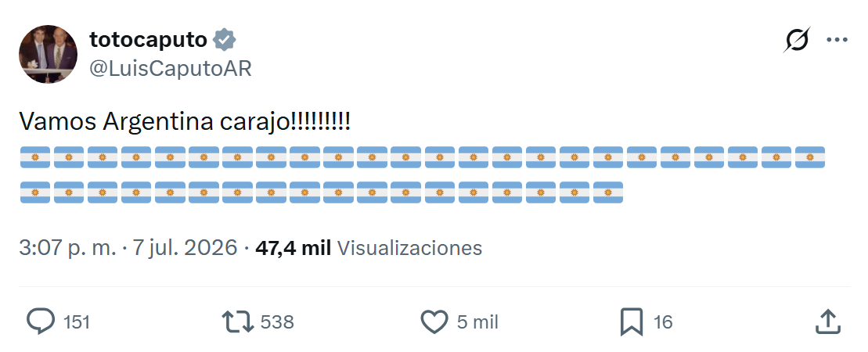Open the totocaputo profile picture

(x=49, y=54)
